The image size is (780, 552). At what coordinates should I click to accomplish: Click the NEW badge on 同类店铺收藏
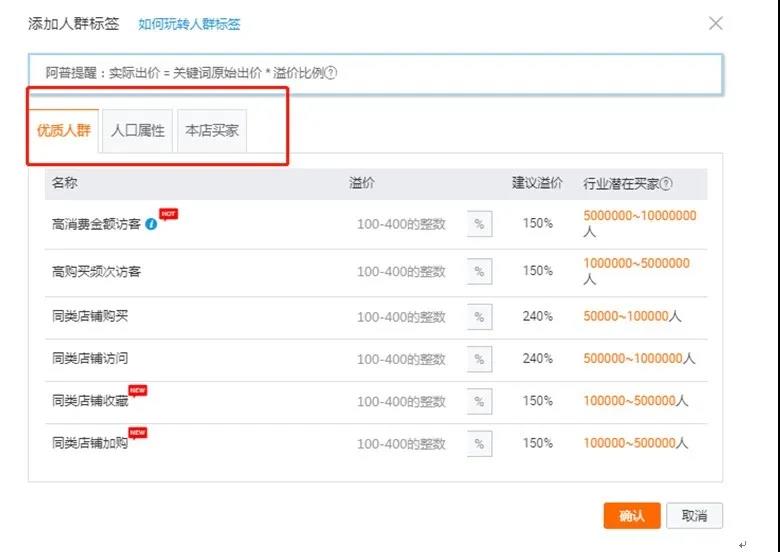click(137, 390)
